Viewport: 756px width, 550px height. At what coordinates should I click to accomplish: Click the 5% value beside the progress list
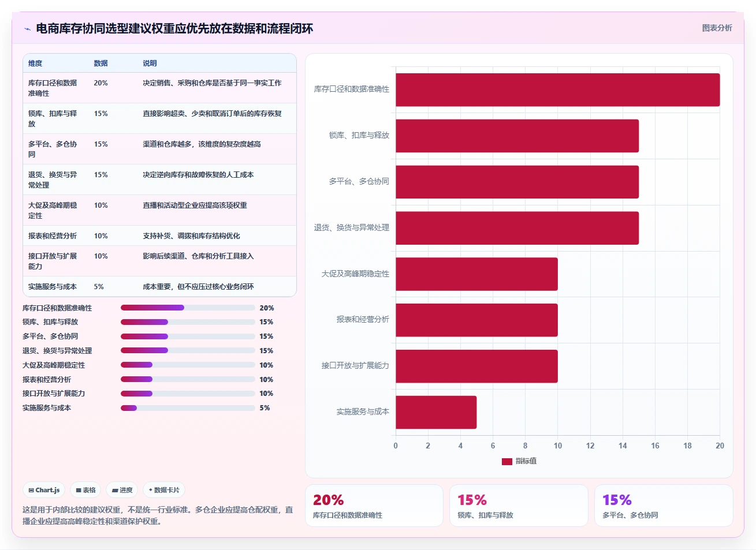point(265,408)
